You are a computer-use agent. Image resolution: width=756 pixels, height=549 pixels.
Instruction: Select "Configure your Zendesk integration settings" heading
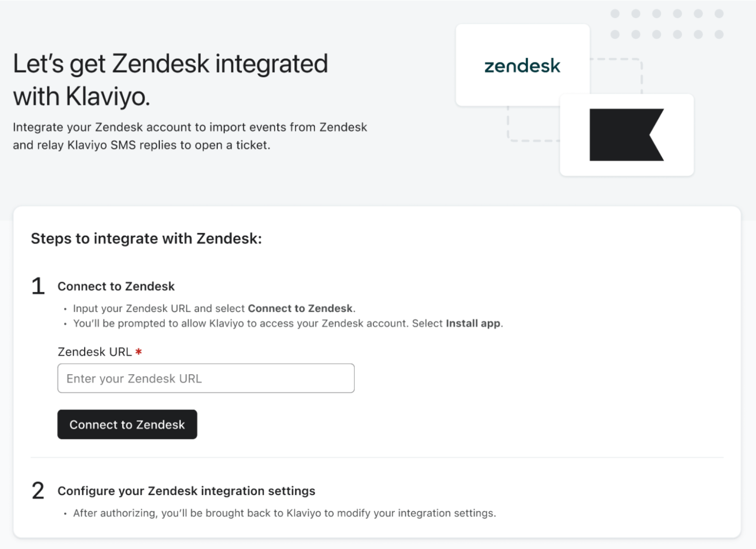pos(186,491)
